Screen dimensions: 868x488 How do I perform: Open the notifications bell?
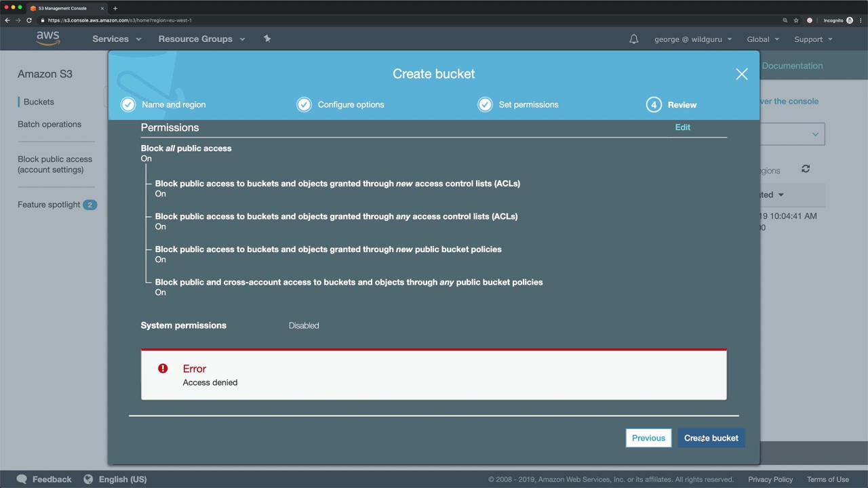[x=633, y=39]
